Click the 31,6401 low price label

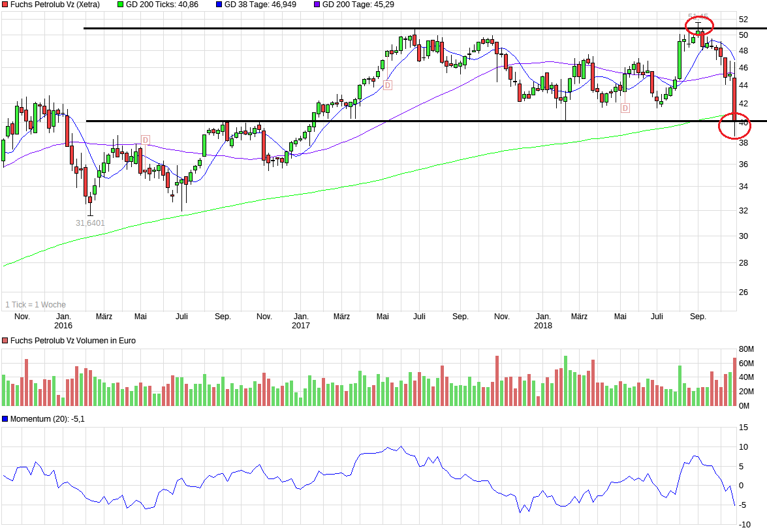coord(90,223)
